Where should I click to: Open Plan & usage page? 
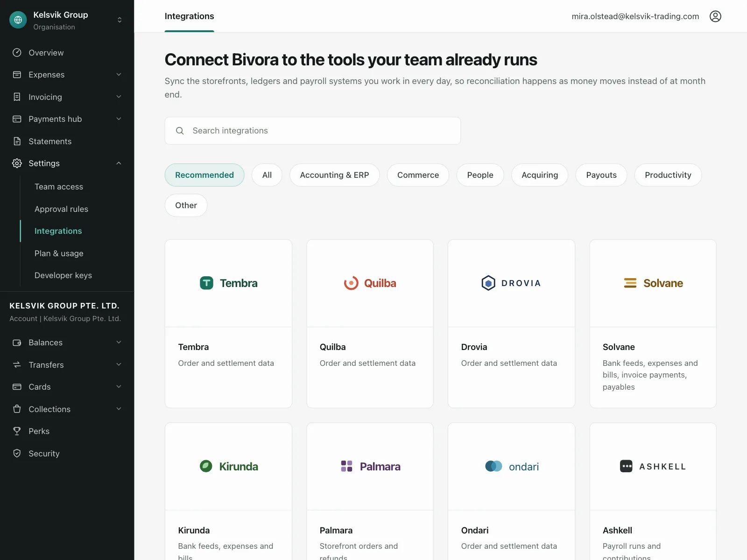(59, 253)
